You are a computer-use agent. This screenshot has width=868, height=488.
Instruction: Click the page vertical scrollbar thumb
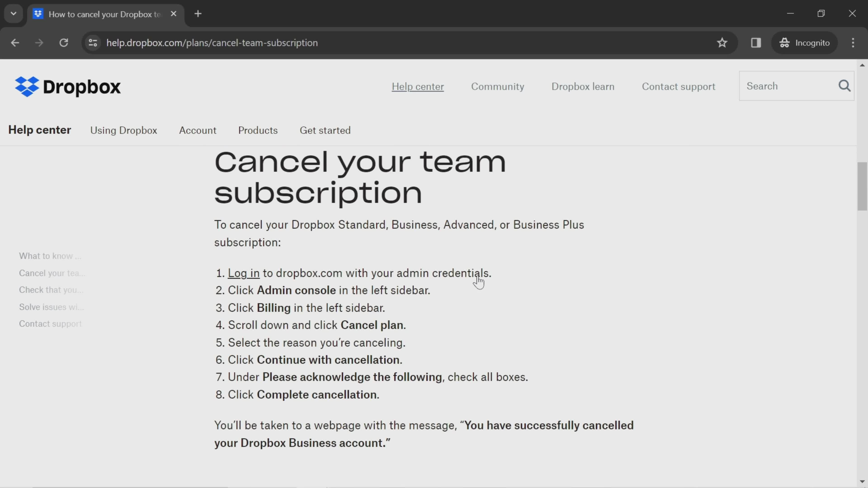tap(862, 186)
